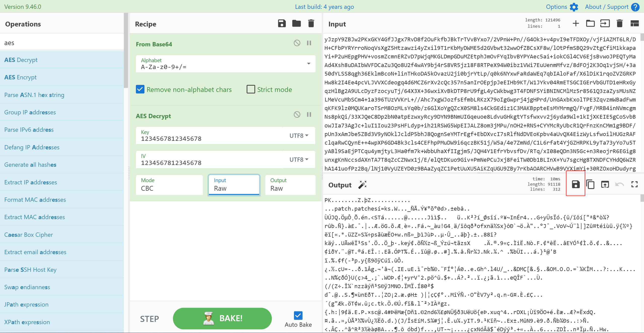Load a recipe using folder icon
644x333 pixels.
(296, 23)
